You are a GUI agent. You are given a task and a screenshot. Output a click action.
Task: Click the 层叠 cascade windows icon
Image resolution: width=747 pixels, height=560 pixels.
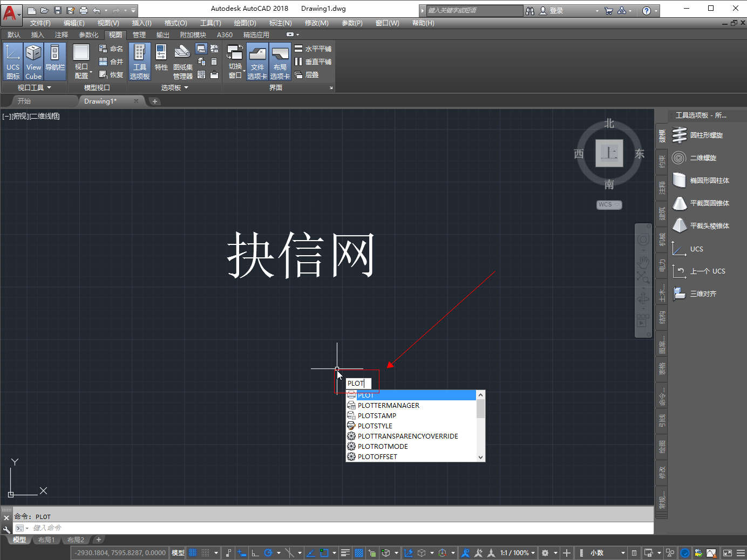(x=307, y=74)
